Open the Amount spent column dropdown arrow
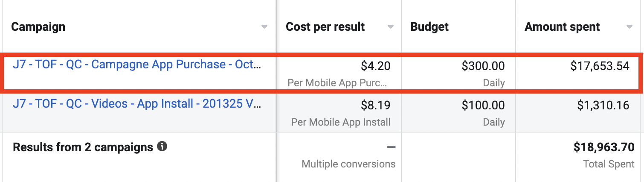The height and width of the screenshot is (182, 644). tap(629, 27)
